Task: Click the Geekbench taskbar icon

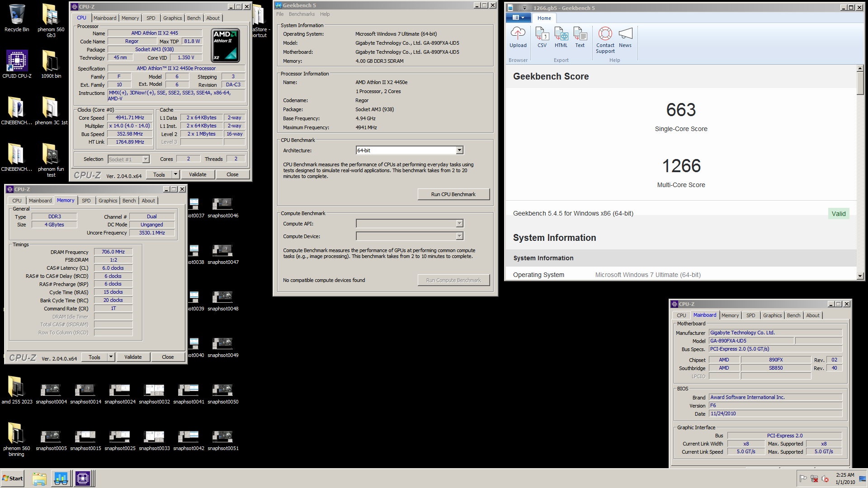Action: [x=61, y=479]
